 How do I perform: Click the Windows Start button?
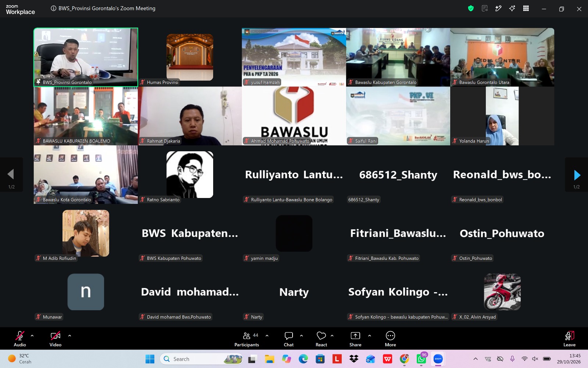150,359
